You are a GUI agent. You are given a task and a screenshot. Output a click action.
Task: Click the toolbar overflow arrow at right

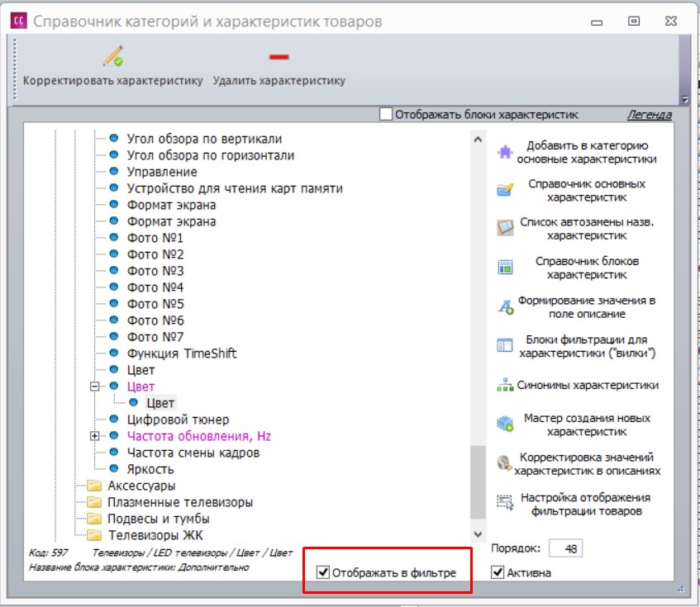click(x=685, y=99)
